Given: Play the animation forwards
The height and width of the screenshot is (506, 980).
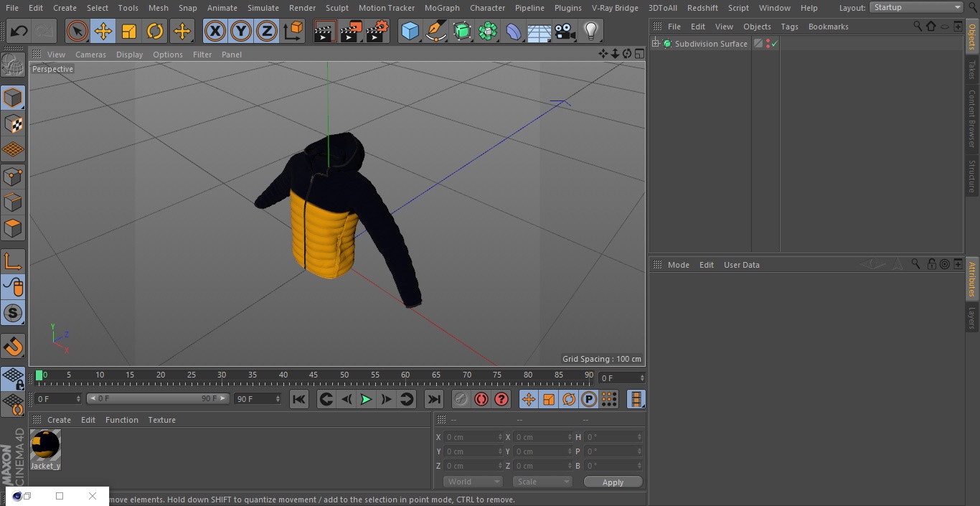Looking at the screenshot, I should pos(366,399).
